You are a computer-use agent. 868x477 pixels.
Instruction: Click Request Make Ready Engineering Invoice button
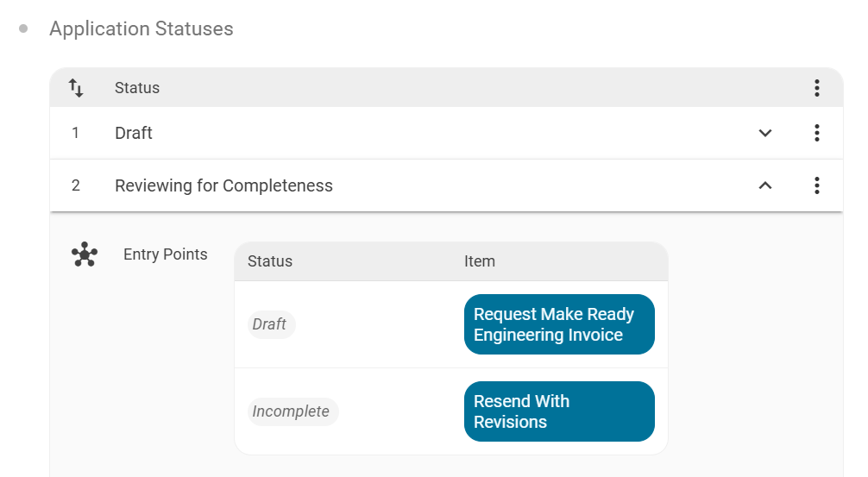pos(559,324)
